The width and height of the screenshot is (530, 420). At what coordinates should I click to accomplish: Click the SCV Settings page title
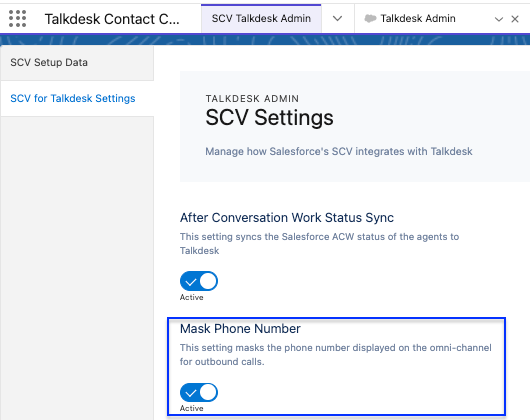click(x=269, y=118)
